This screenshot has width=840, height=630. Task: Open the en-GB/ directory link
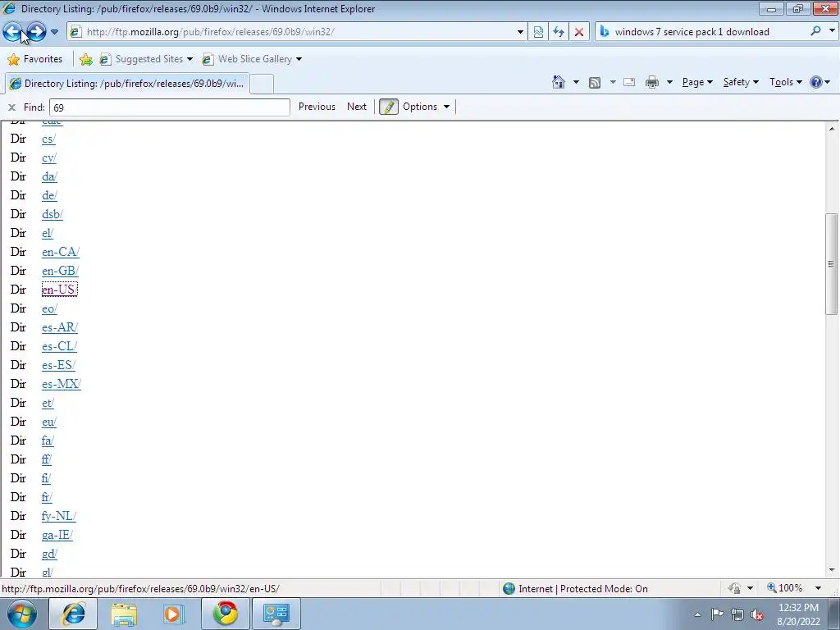60,271
